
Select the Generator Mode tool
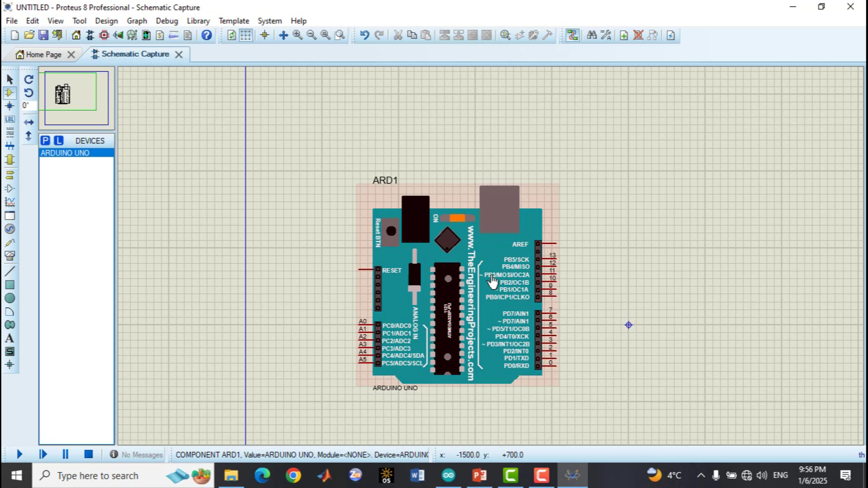(10, 229)
